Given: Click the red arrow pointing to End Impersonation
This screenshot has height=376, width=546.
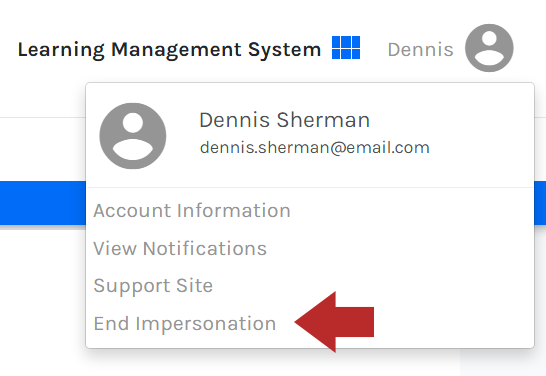Looking at the screenshot, I should 334,322.
